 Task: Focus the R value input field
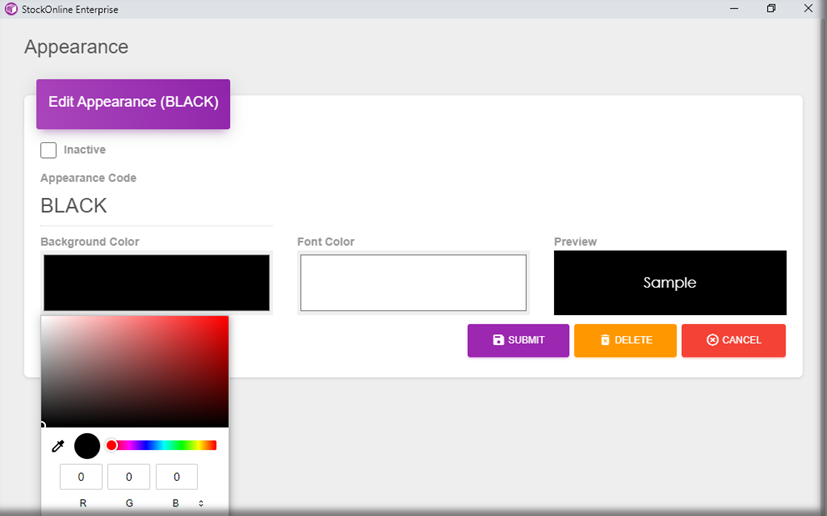coord(81,477)
